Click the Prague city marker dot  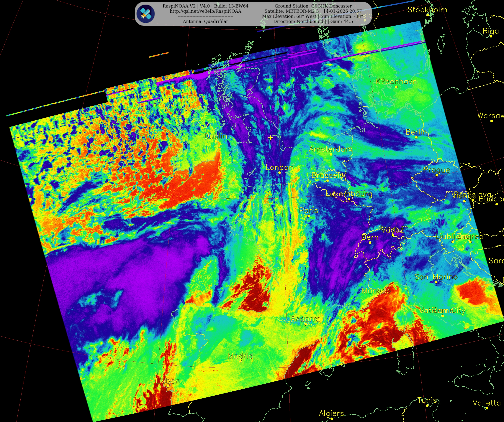[x=437, y=175]
